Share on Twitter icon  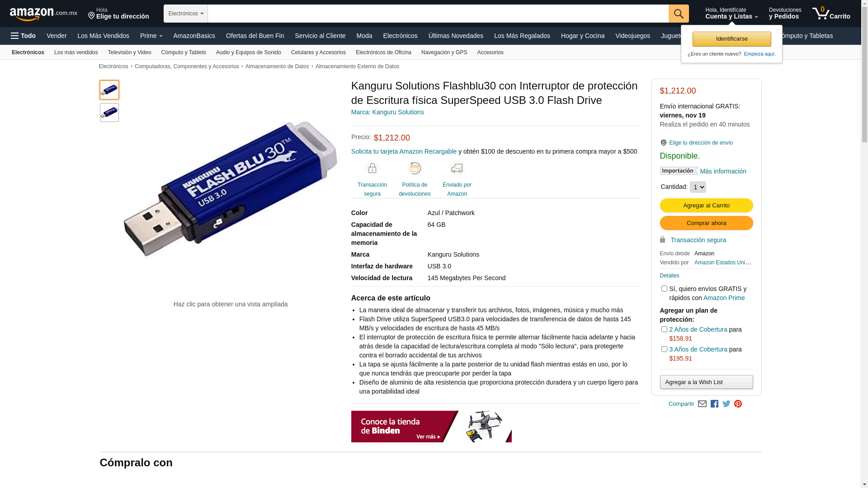726,404
